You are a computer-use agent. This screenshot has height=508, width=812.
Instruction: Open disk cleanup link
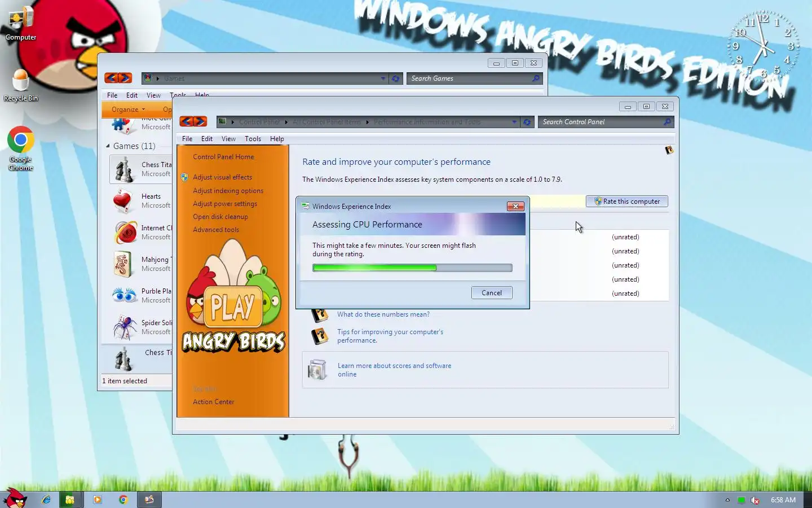220,217
